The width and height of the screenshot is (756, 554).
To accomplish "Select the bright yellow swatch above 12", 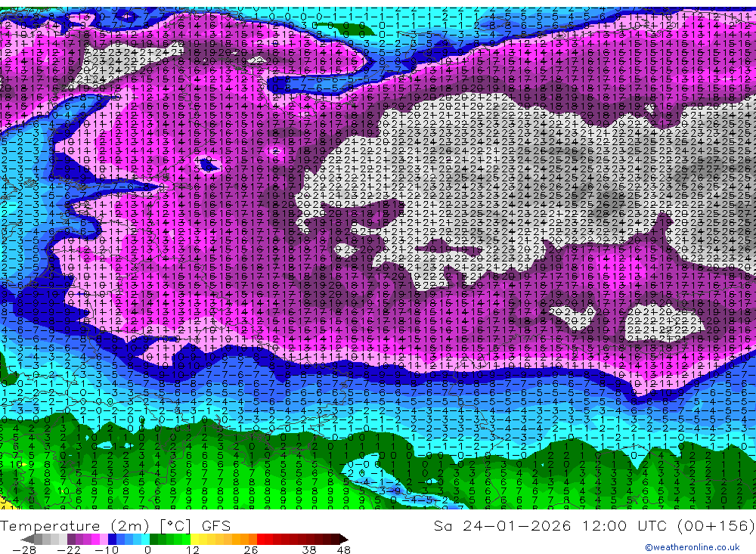I will (195, 540).
